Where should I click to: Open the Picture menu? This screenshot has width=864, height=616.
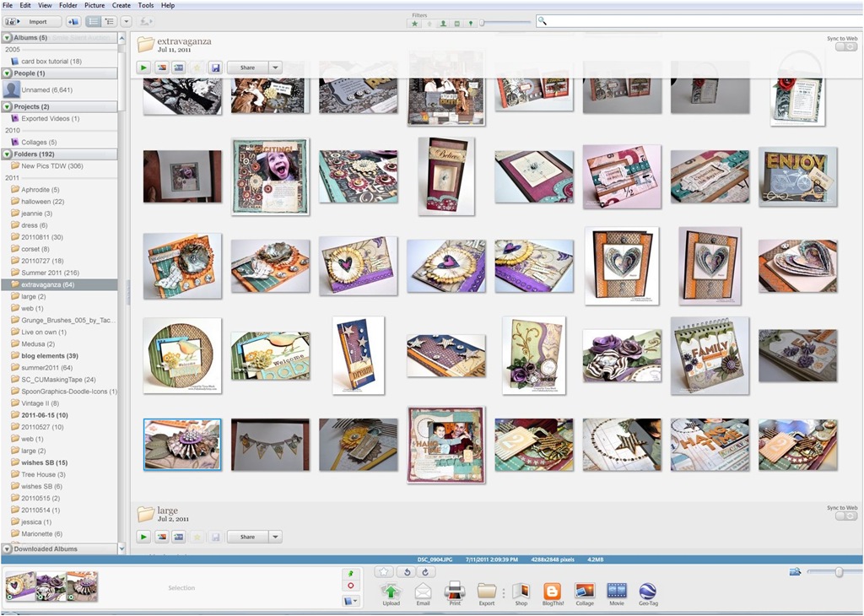(x=94, y=5)
